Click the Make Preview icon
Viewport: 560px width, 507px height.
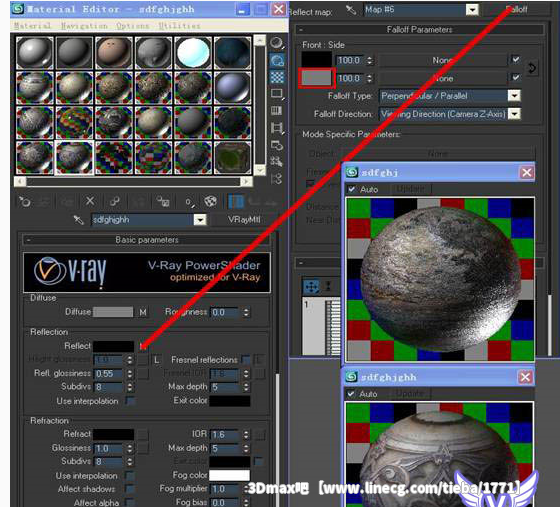277,128
